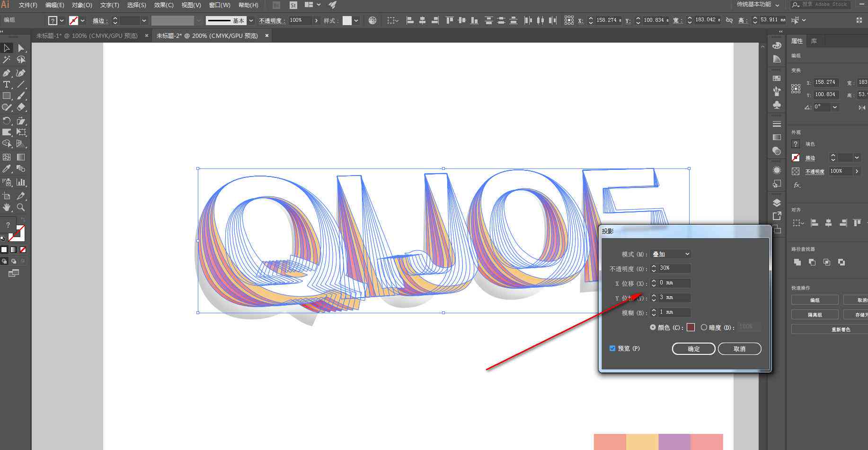Select the Paintbrush tool

(21, 96)
